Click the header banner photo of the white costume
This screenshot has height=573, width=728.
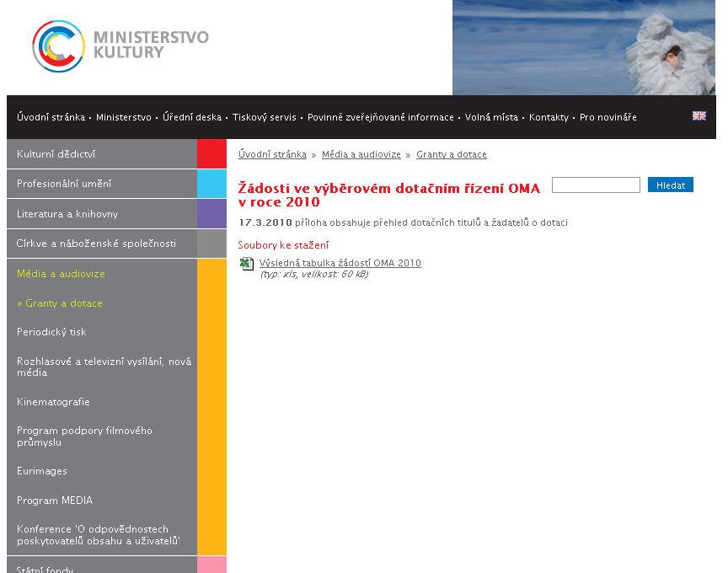(x=584, y=47)
